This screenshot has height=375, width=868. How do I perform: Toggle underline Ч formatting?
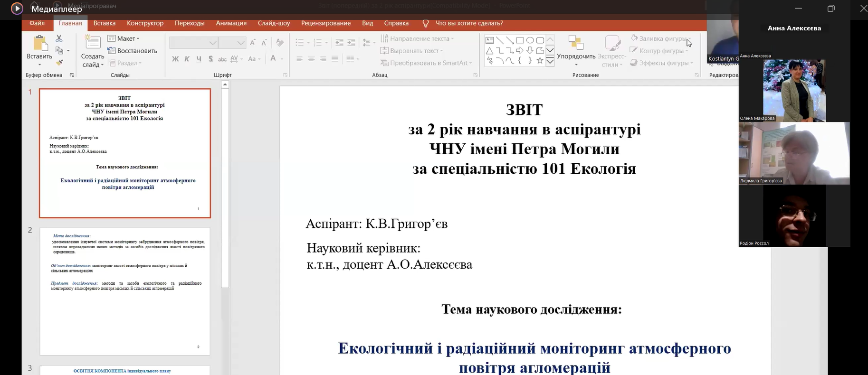(x=199, y=59)
